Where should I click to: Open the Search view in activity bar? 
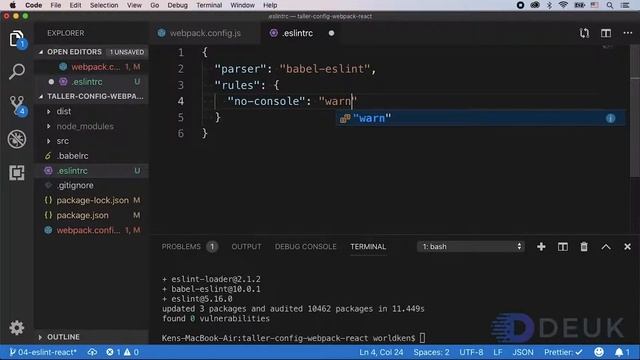click(17, 71)
